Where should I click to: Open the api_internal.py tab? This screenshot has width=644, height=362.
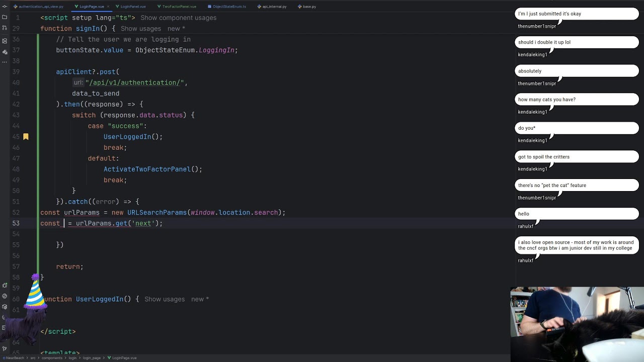pyautogui.click(x=272, y=7)
